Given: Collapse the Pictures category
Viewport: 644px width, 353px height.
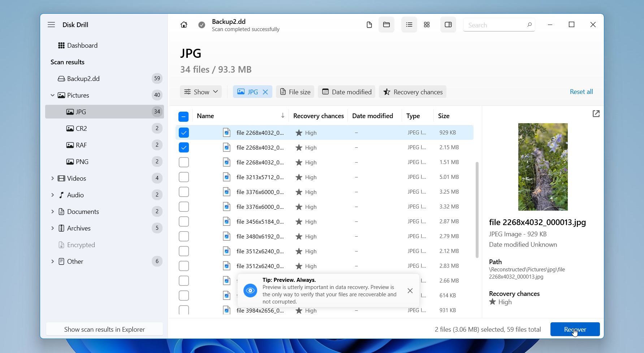Looking at the screenshot, I should (x=52, y=95).
